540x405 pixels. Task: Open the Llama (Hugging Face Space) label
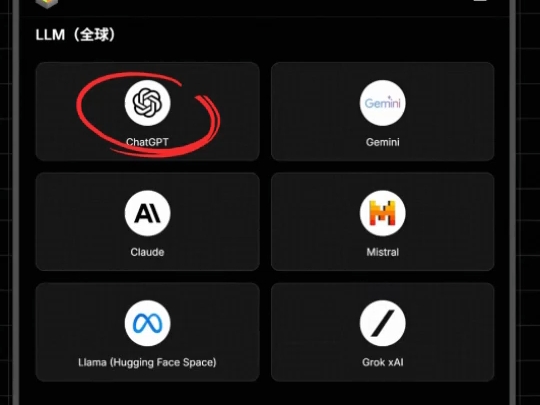click(147, 362)
